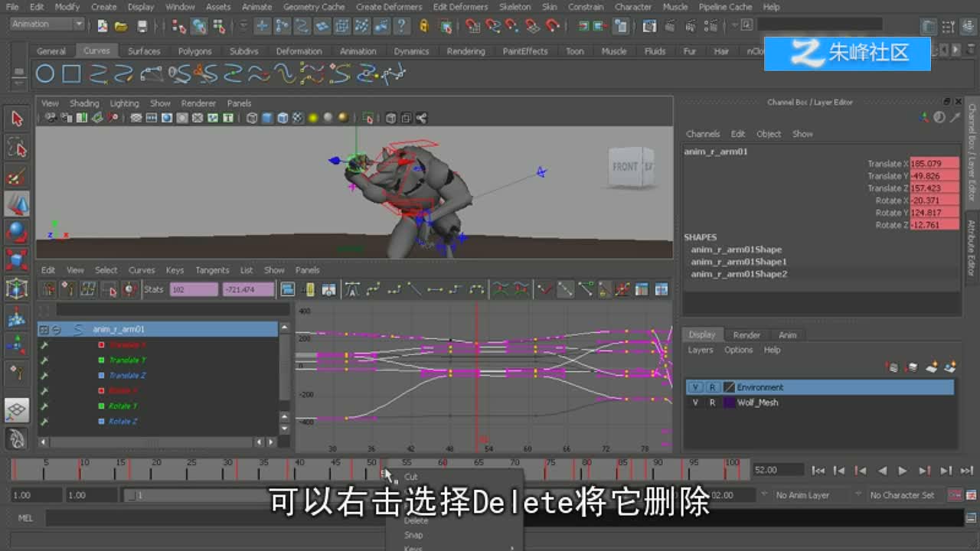This screenshot has width=980, height=551.
Task: Activate the Rotate tool sphere icon
Action: pos(17,232)
